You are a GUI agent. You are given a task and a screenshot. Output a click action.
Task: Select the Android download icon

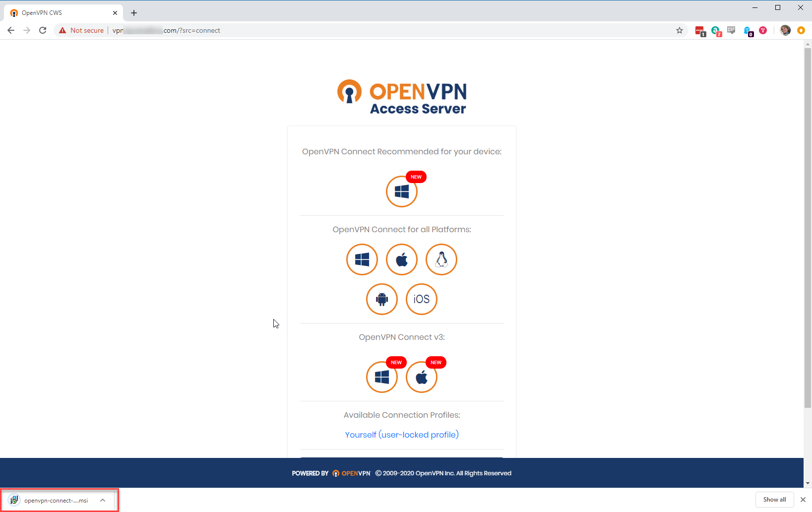pos(381,299)
